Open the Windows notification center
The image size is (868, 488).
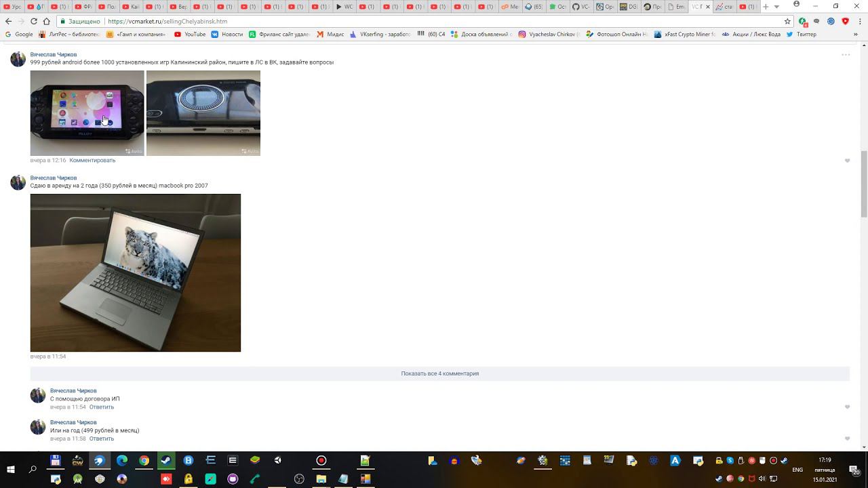pos(854,470)
